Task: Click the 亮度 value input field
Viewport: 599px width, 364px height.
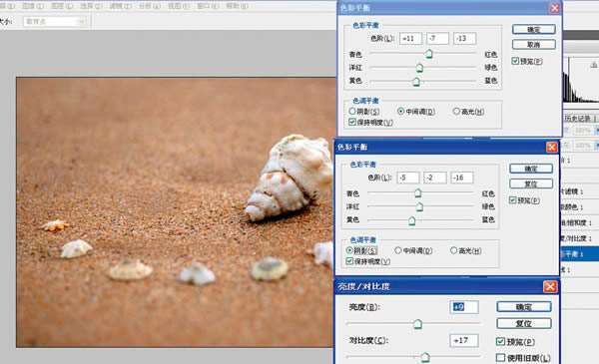Action: click(464, 307)
